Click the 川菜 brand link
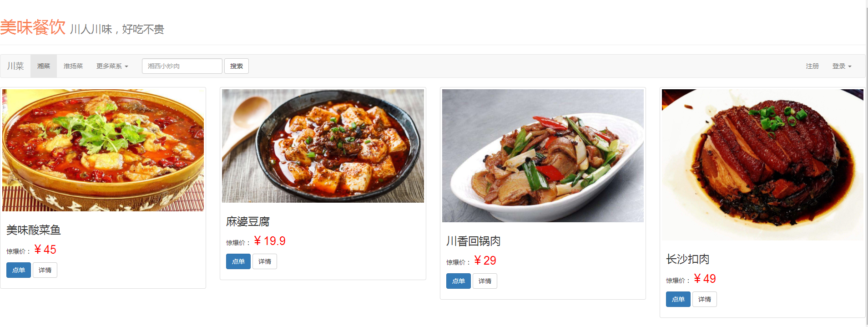The image size is (868, 327). click(15, 66)
